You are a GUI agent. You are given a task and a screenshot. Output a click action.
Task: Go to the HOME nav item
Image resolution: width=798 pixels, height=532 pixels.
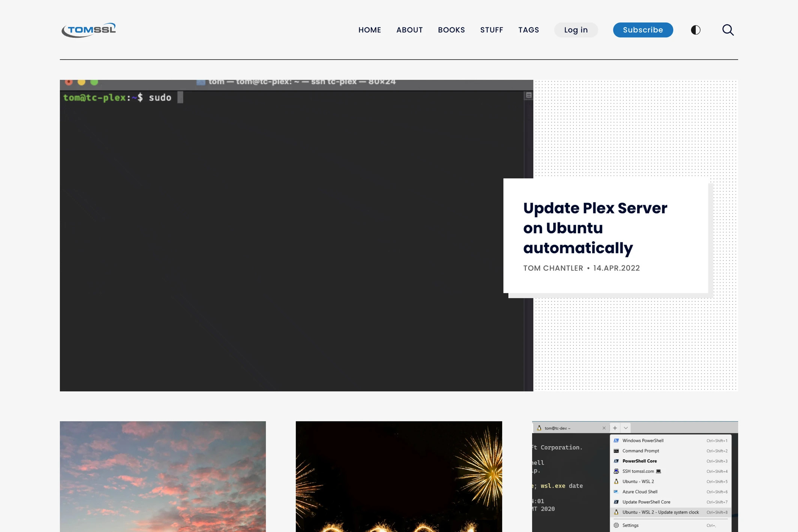click(x=370, y=30)
